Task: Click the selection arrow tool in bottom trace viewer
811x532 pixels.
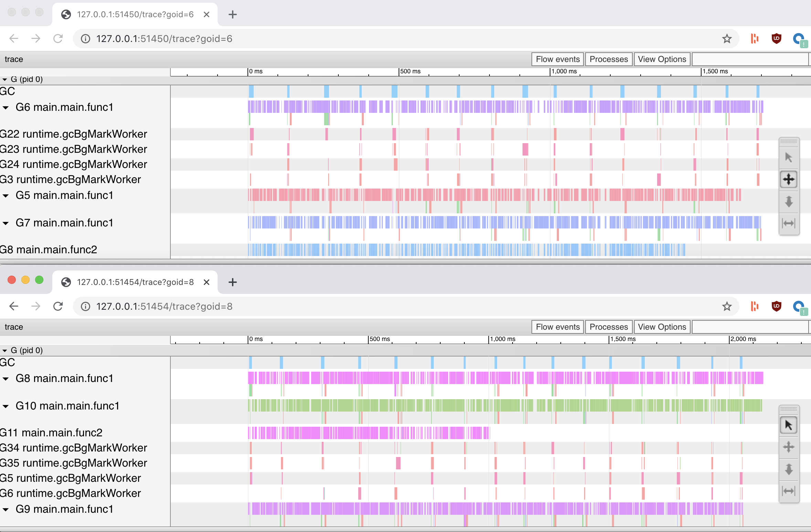Action: point(789,425)
